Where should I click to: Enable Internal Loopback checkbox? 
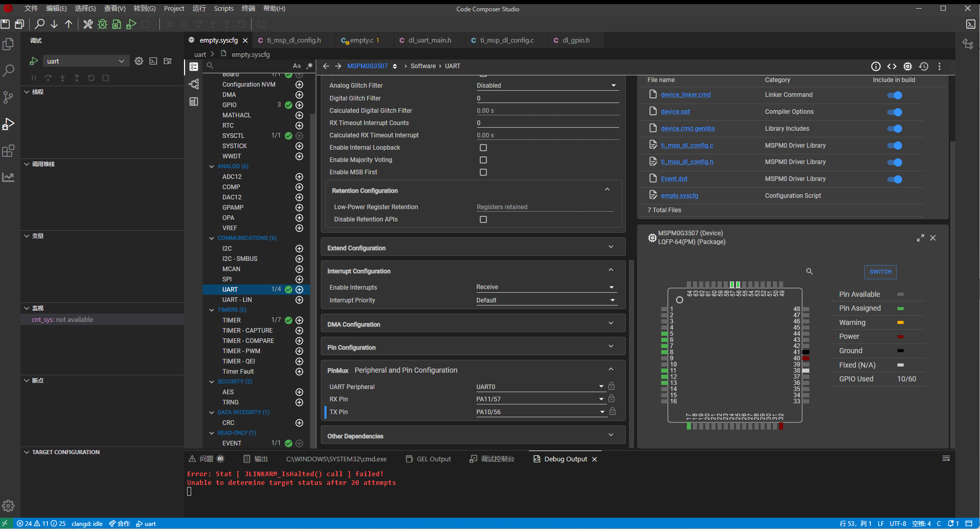(x=483, y=148)
